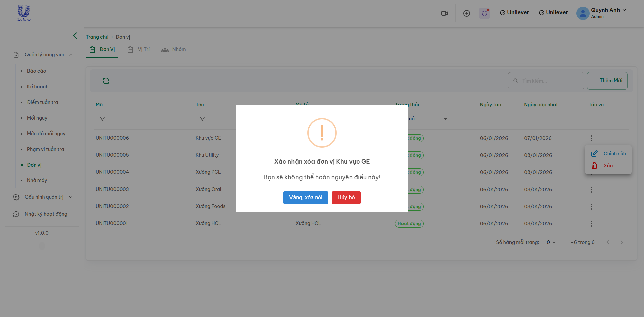Switch to the Vị Trí tab
This screenshot has width=644, height=317.
139,50
